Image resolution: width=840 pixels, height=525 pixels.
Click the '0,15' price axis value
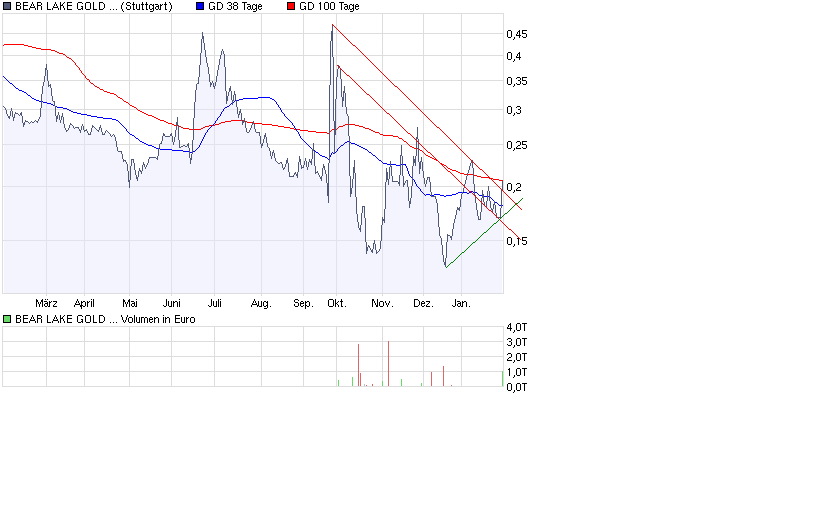517,241
